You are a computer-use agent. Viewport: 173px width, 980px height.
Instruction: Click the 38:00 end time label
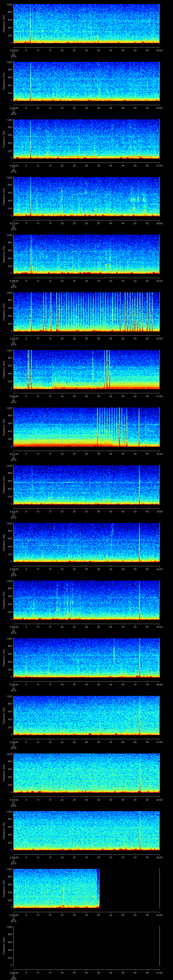click(x=160, y=799)
